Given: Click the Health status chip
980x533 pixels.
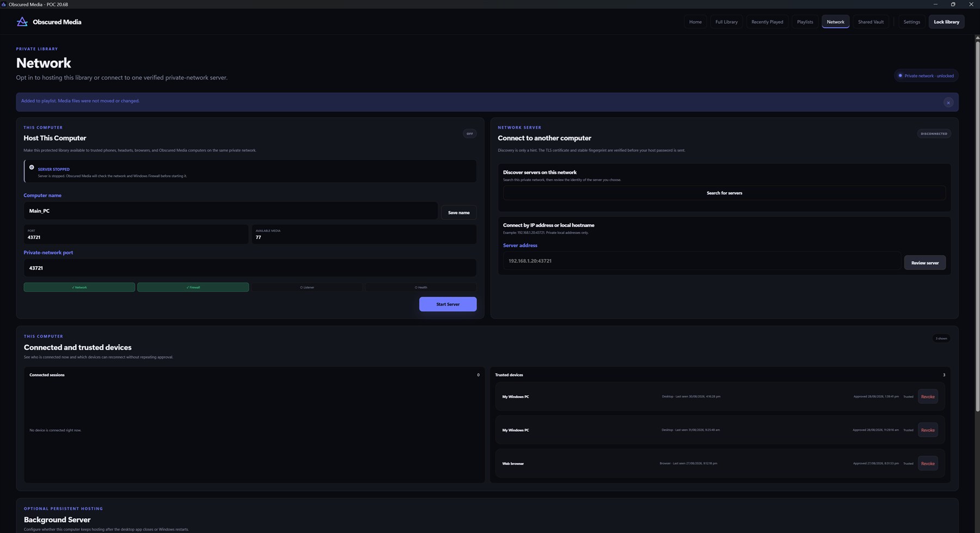Looking at the screenshot, I should 420,287.
